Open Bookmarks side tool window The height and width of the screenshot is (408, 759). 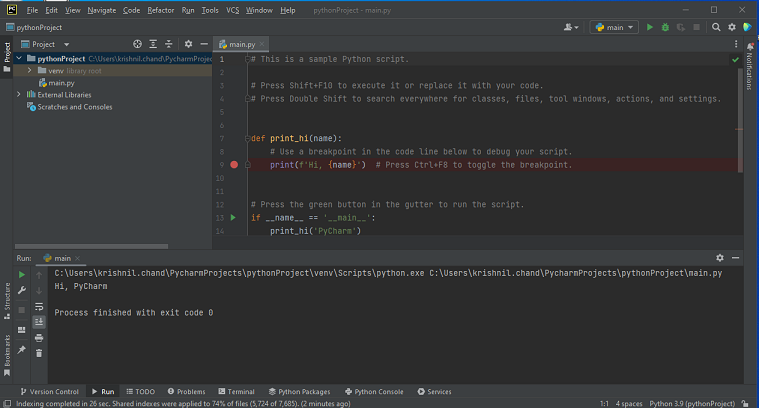7,355
